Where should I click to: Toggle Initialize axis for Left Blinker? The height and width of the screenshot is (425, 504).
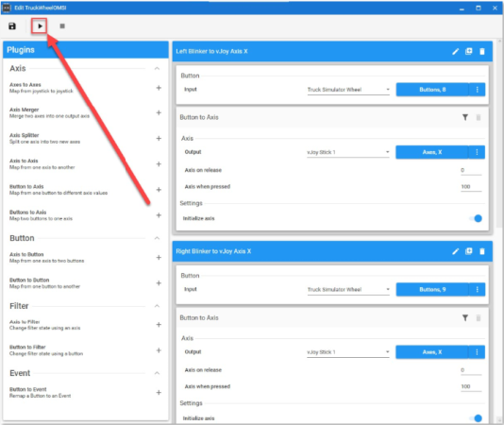click(476, 218)
